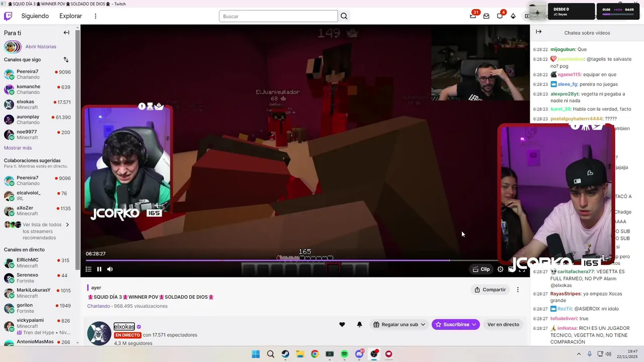Seek on the DESDE 0 track progress bar
Image resolution: width=644 pixels, height=362 pixels.
tap(617, 14)
